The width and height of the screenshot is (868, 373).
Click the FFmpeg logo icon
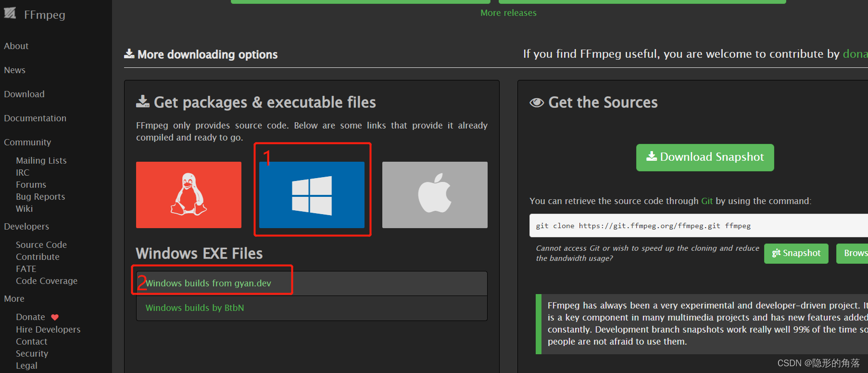(x=10, y=13)
